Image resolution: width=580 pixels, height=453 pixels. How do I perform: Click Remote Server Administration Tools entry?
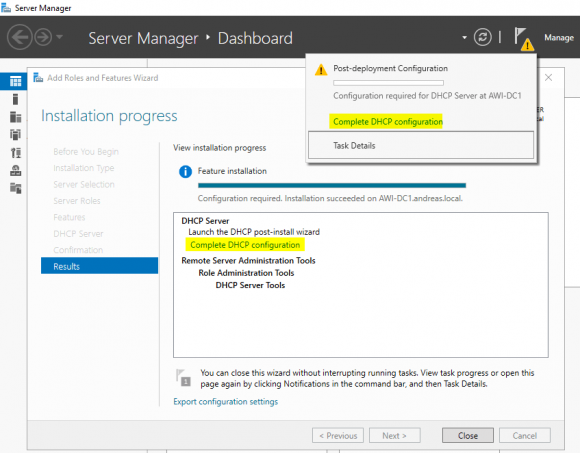248,260
